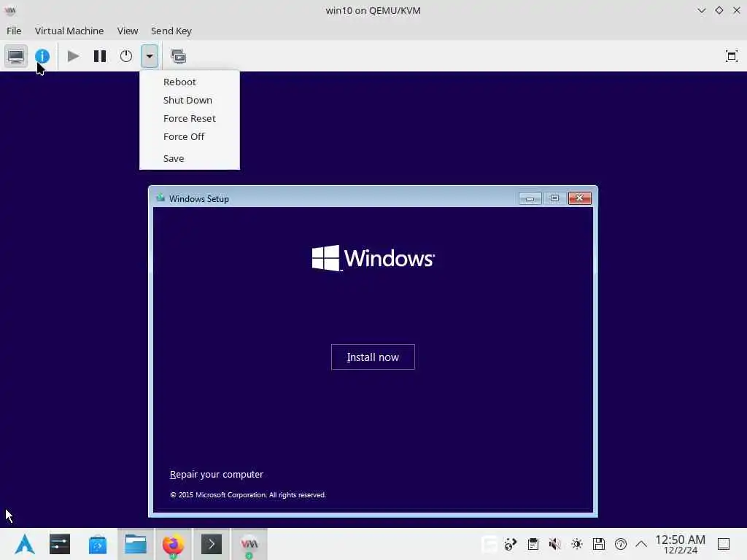747x560 pixels.
Task: Open the Send Key menu
Action: pos(171,31)
